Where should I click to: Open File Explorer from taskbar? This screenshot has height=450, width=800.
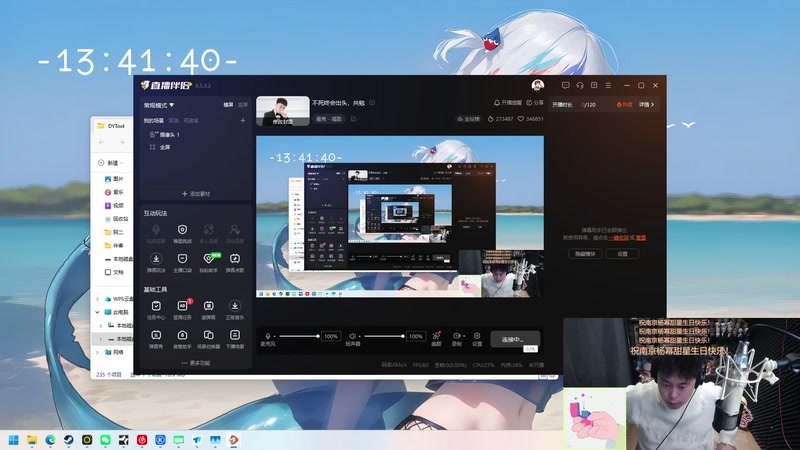coord(32,440)
